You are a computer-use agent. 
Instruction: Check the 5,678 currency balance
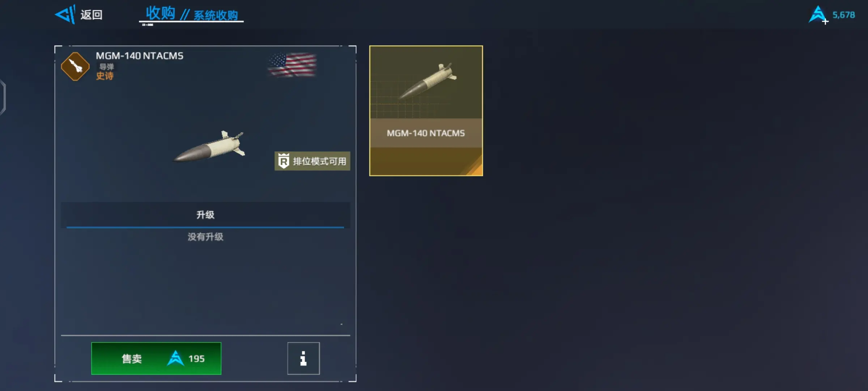[x=844, y=15]
